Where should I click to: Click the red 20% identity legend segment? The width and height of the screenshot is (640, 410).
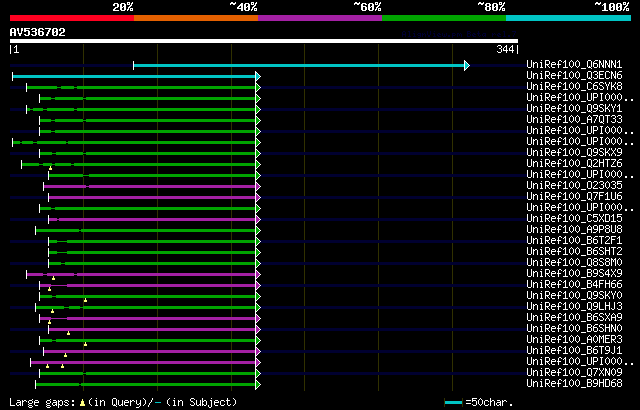(x=72, y=18)
